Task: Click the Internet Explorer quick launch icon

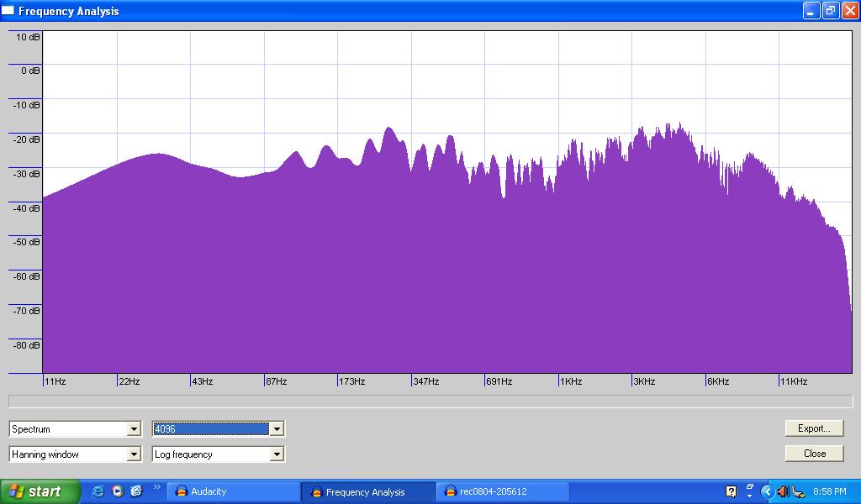Action: coord(98,491)
